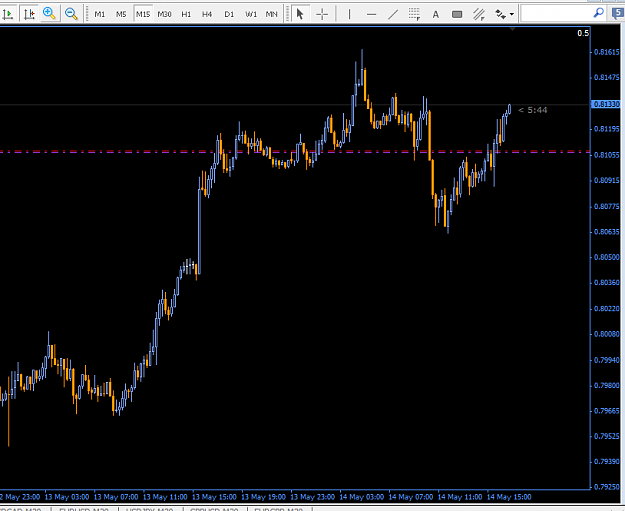The width and height of the screenshot is (625, 511).
Task: Open the community chat icon
Action: [618, 14]
